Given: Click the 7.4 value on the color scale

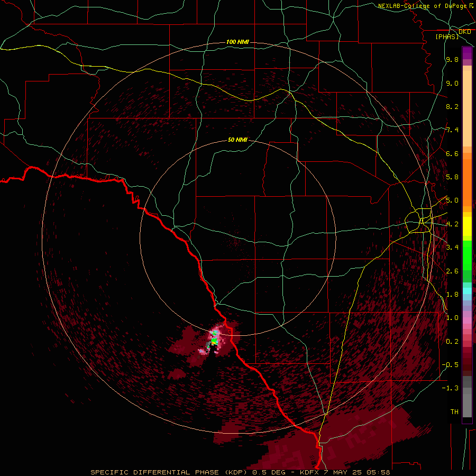Looking at the screenshot, I should (452, 130).
